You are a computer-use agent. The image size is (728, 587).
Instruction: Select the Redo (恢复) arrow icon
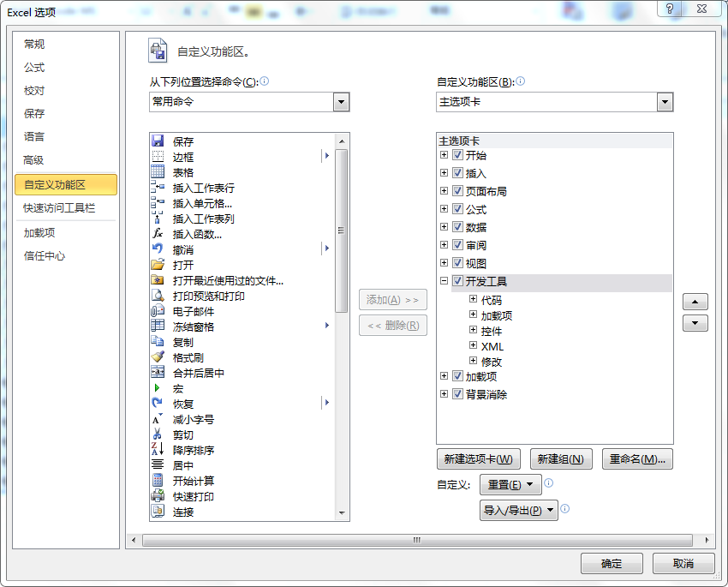(158, 403)
